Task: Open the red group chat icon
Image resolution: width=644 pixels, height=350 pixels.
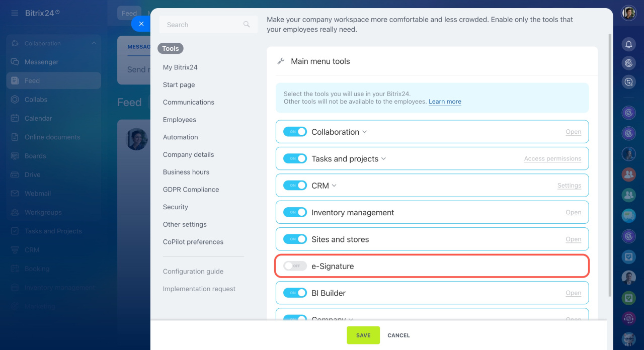Action: 628,174
